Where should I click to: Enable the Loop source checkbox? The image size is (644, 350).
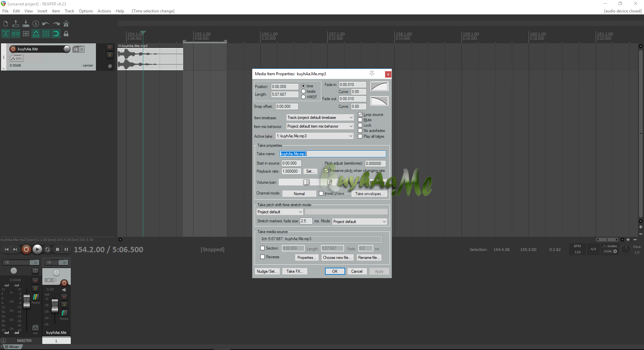(360, 115)
